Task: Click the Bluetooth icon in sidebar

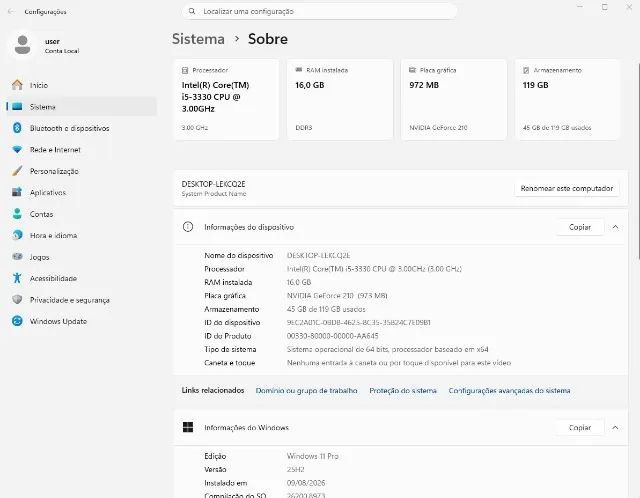Action: coord(17,128)
